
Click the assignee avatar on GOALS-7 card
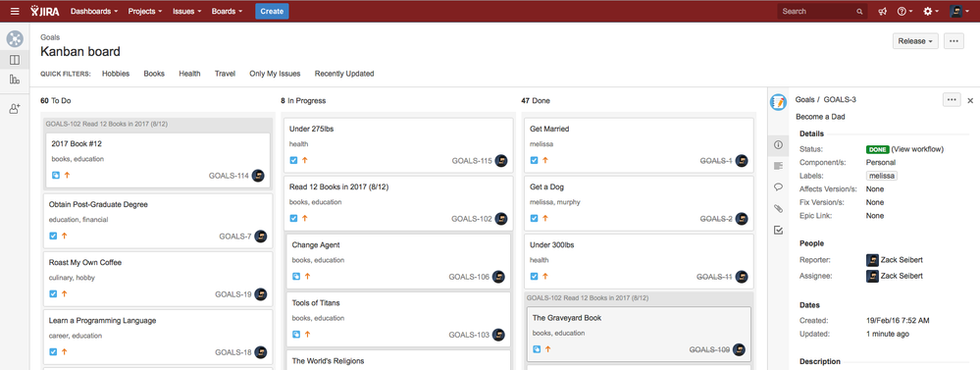261,237
